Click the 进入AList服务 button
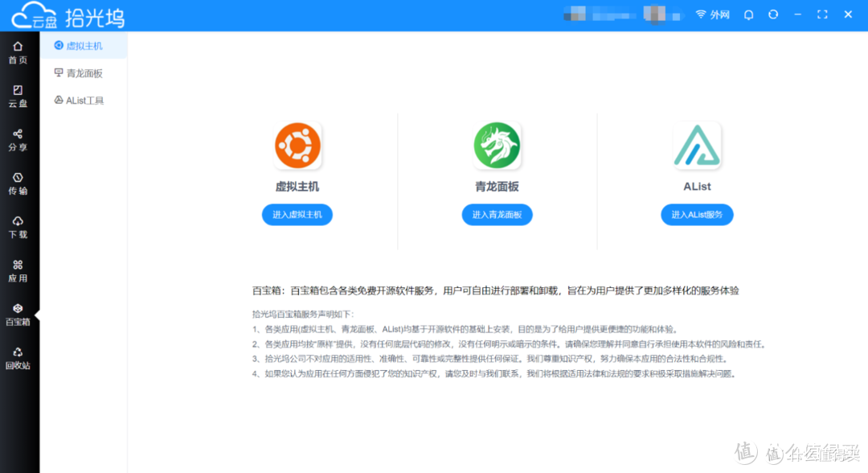The width and height of the screenshot is (868, 473). [x=697, y=215]
